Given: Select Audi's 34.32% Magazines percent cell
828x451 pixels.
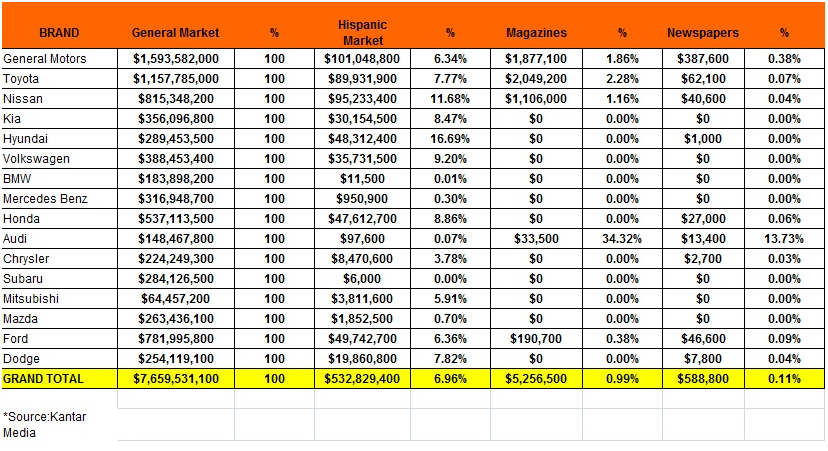Looking at the screenshot, I should tap(622, 239).
